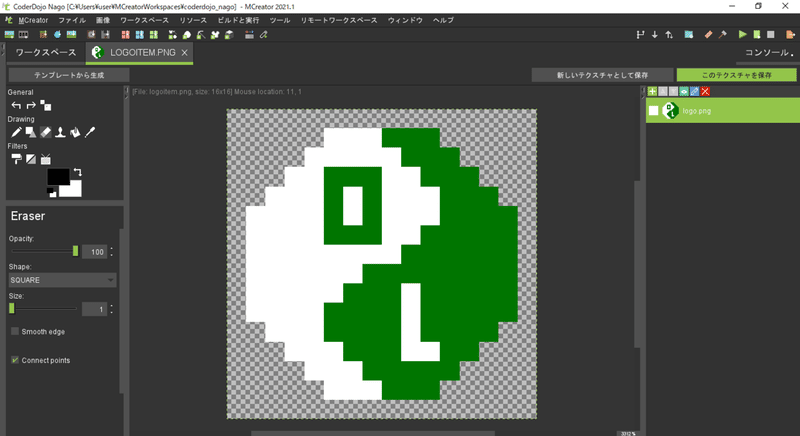Select the Stamp drawing tool
The image size is (800, 436).
(x=60, y=132)
